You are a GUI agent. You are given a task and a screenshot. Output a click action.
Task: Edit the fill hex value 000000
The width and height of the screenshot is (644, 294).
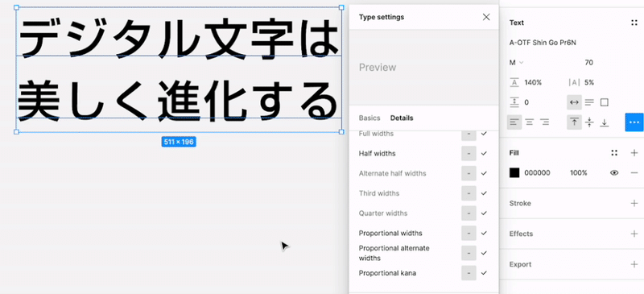coord(537,172)
